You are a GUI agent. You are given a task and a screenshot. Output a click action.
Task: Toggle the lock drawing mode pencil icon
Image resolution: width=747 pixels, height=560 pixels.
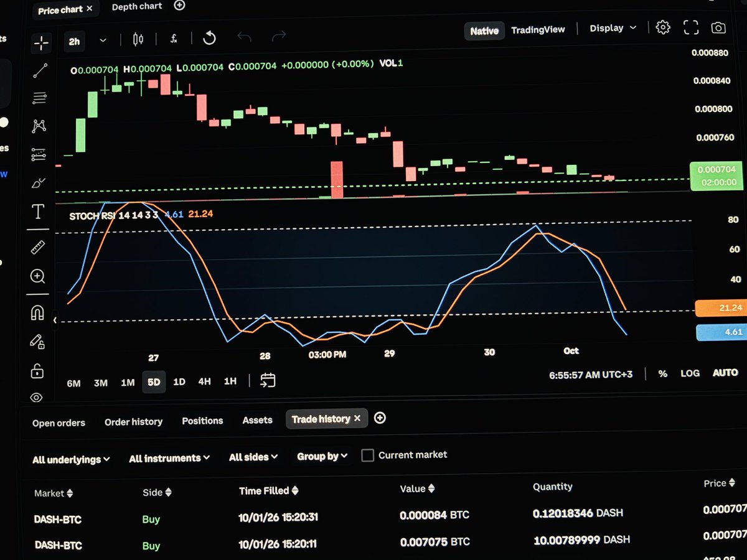pos(37,342)
